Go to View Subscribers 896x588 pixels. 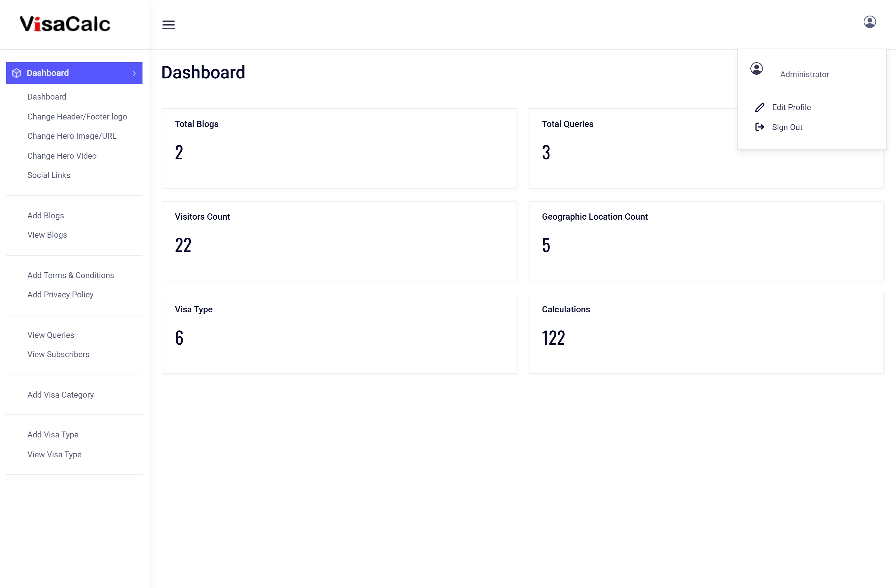[58, 354]
